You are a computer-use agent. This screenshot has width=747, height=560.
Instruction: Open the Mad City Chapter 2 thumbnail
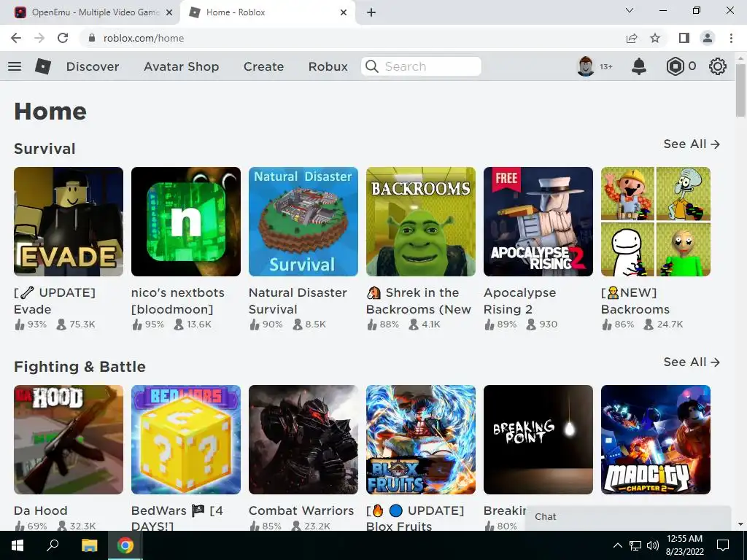click(x=656, y=440)
